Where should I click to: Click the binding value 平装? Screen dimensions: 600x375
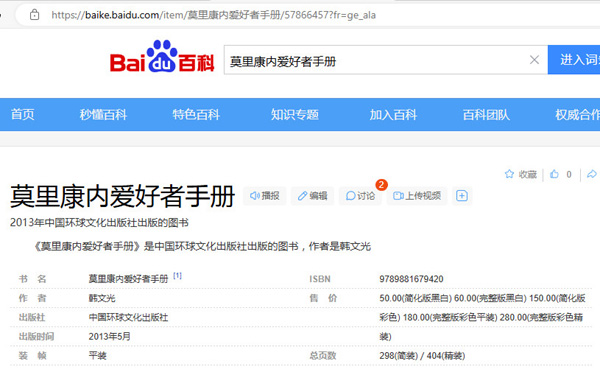coord(98,355)
